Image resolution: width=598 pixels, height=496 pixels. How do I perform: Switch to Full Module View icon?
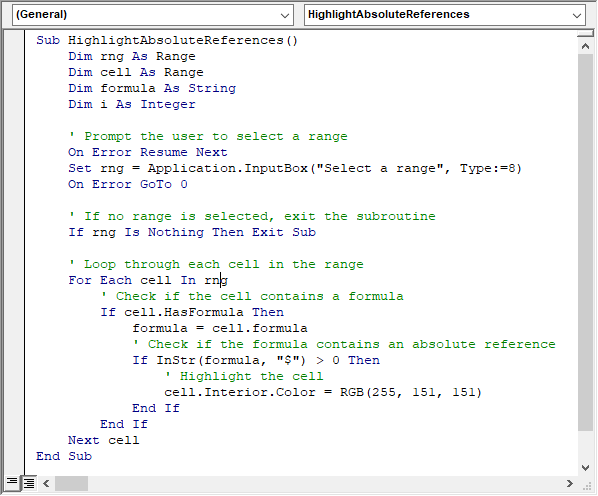tap(29, 483)
